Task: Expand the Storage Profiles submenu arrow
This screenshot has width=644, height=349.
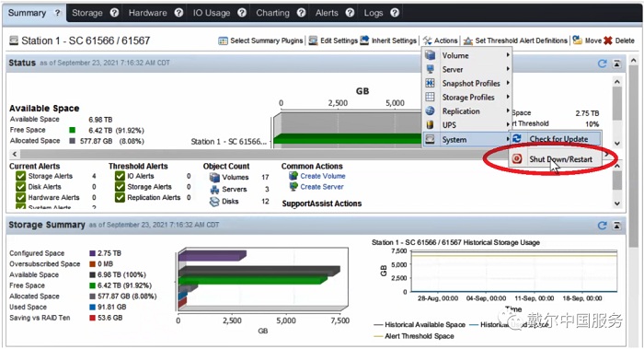Action: [508, 97]
